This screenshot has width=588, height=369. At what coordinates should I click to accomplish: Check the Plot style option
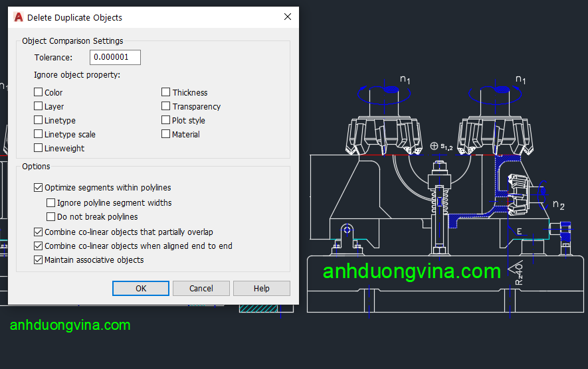tap(166, 121)
